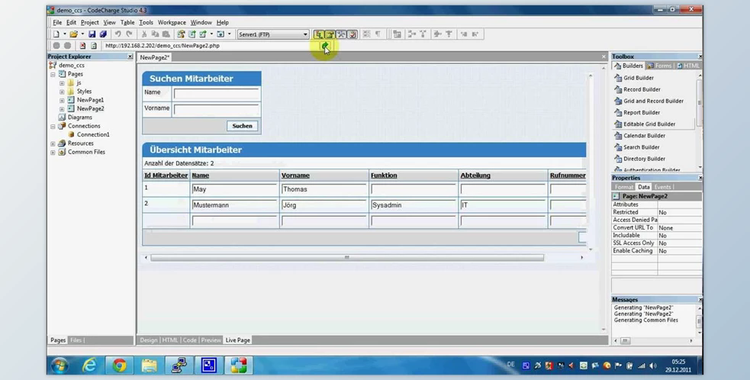
Task: Click the green refresh icon next to URL
Action: coord(325,46)
